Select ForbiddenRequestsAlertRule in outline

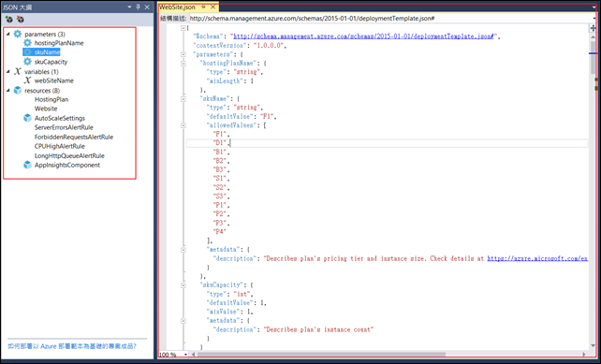[74, 137]
